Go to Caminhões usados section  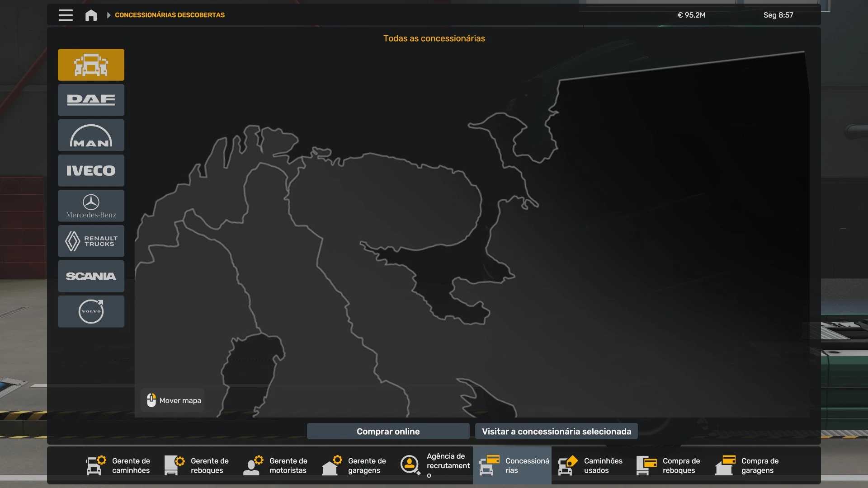click(590, 465)
